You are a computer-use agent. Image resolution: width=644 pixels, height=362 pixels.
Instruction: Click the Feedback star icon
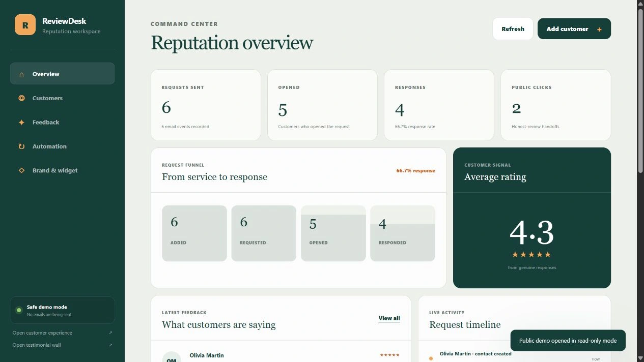[x=21, y=123]
